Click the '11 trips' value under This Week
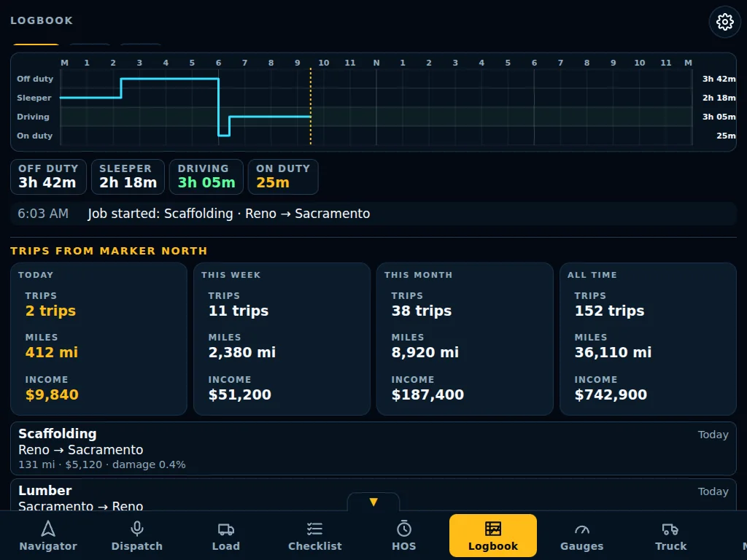The width and height of the screenshot is (747, 560). pos(239,311)
